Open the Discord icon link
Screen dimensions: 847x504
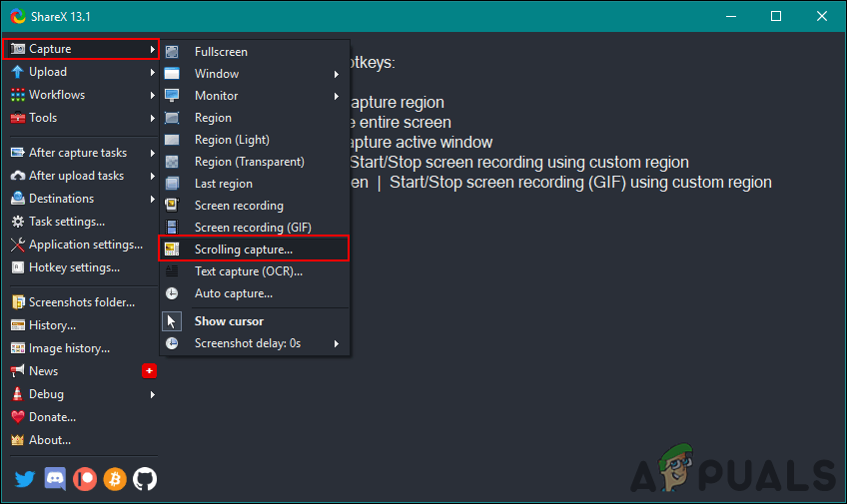(x=55, y=479)
